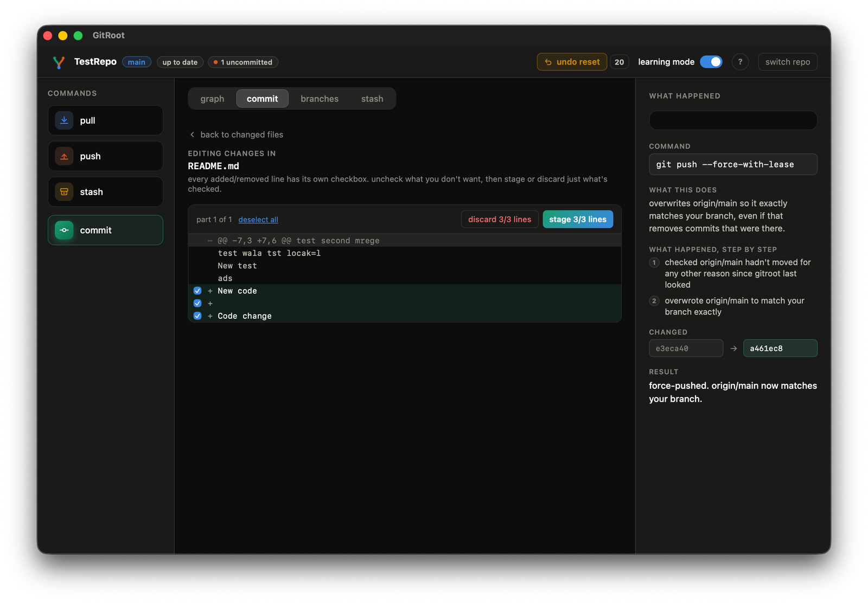868x603 pixels.
Task: Click the hunk header "@@ -7,3 +7,6 @@" line
Action: (x=405, y=241)
